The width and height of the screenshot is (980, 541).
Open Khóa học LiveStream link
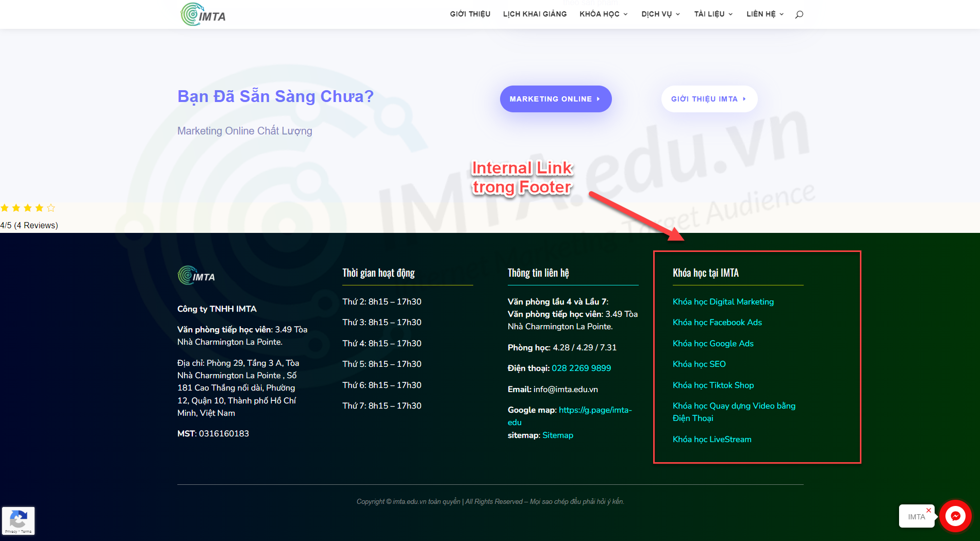coord(712,439)
